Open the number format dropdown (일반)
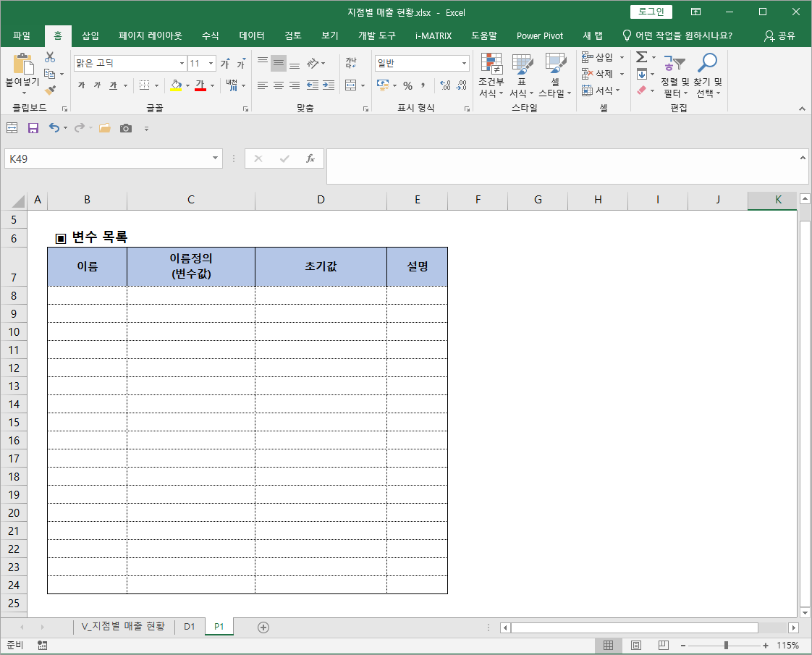Screen dimensions: 812x655 463,64
